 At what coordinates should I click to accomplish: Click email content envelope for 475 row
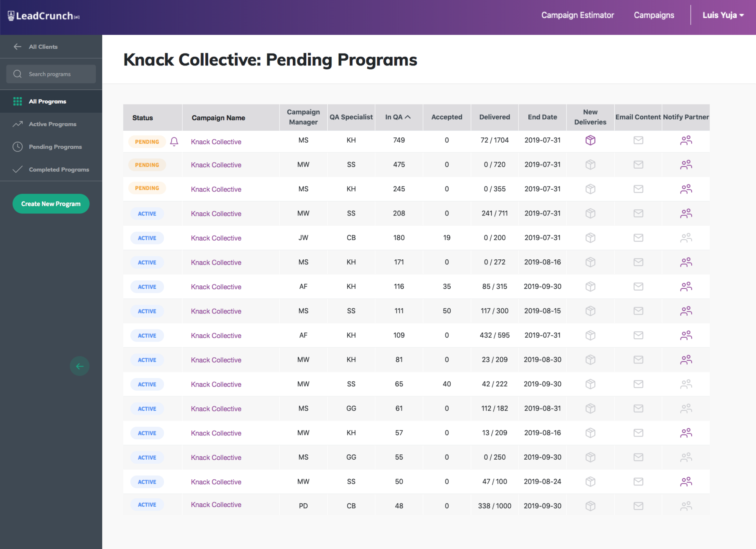click(638, 165)
